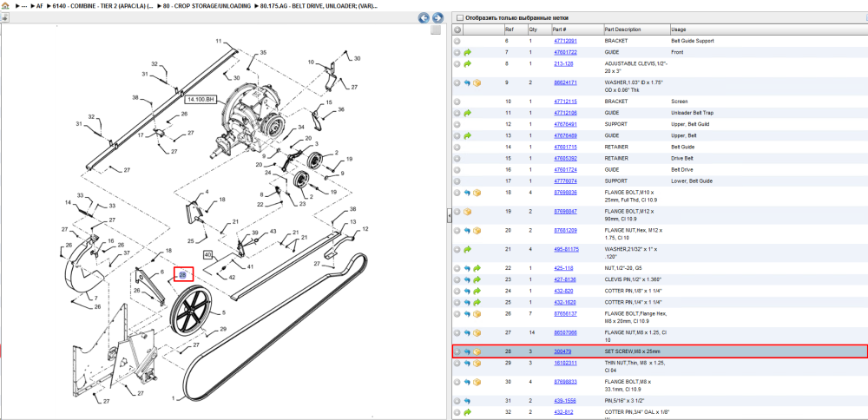
Task: Open part number 495-81175 link
Action: click(x=566, y=250)
